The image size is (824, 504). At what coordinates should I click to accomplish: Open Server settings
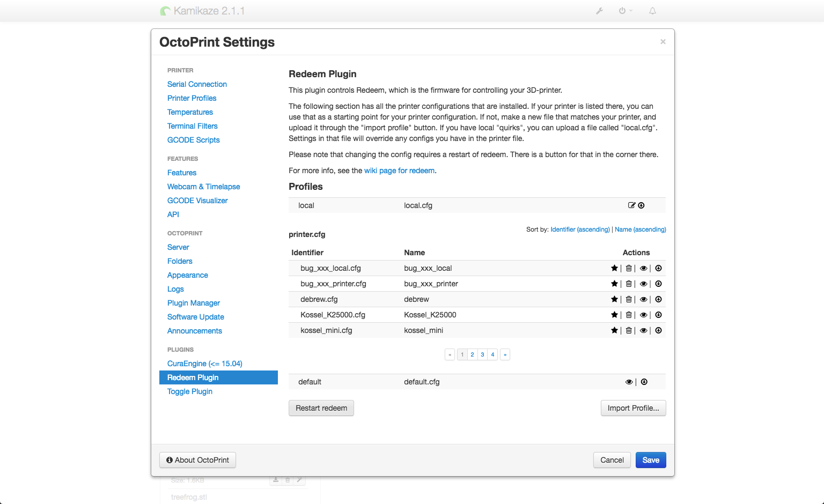click(x=178, y=247)
